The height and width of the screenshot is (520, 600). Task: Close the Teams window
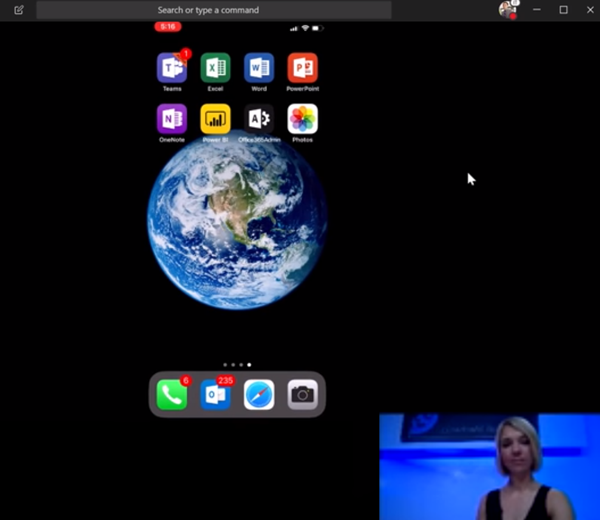click(x=590, y=10)
